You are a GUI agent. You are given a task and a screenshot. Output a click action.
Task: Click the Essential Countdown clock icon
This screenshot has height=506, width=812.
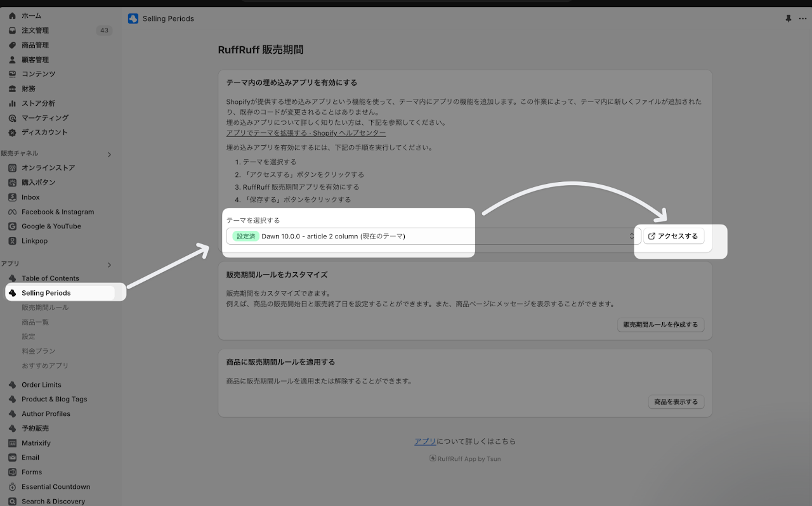[12, 487]
